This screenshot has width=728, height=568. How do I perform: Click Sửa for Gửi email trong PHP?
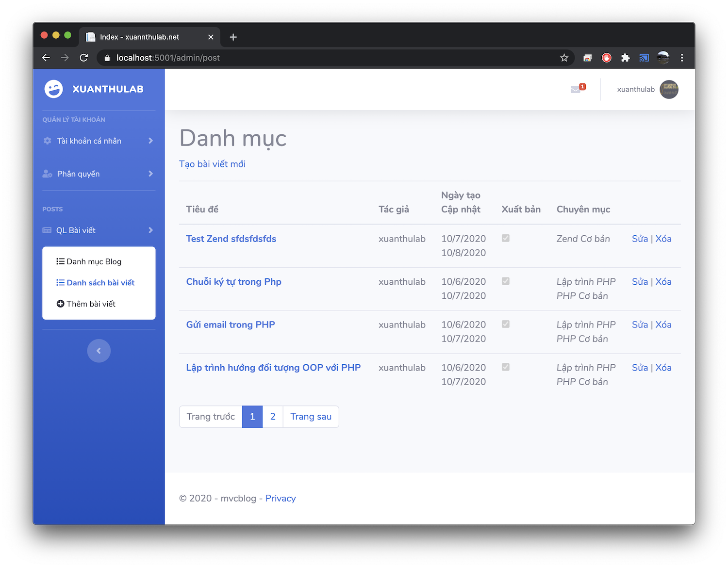[640, 325]
